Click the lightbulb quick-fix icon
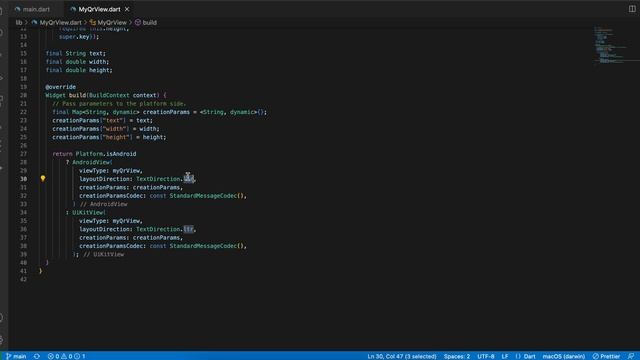Image resolution: width=640 pixels, height=360 pixels. coord(43,178)
